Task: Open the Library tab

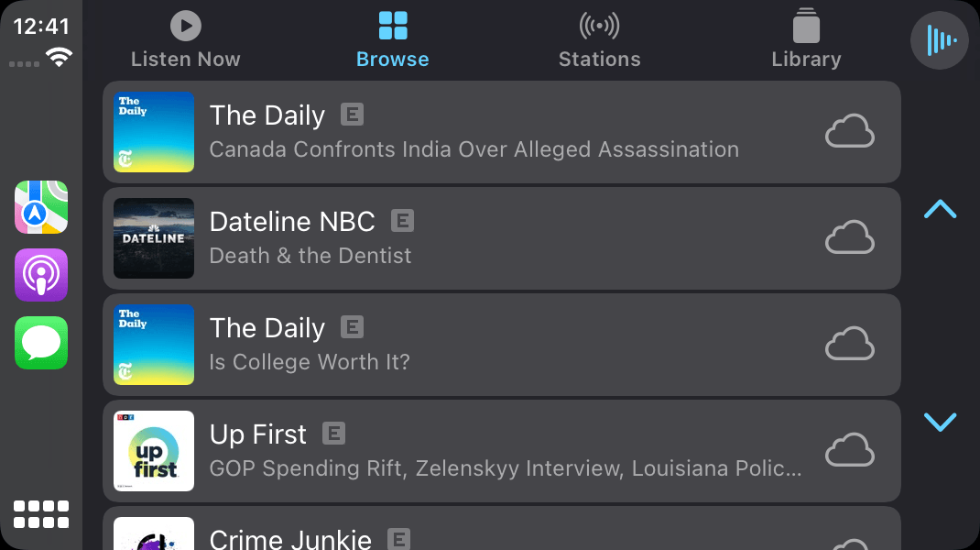Action: 806,41
